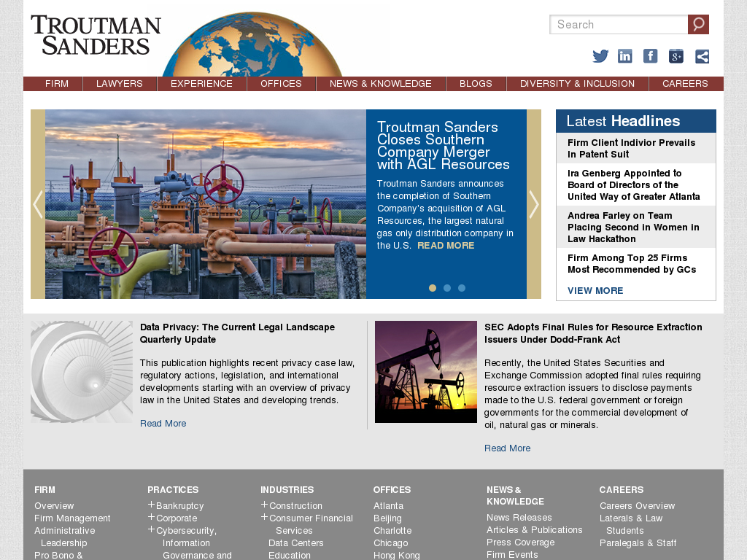The image size is (747, 560).
Task: Open Chicago office footer link
Action: tap(391, 542)
